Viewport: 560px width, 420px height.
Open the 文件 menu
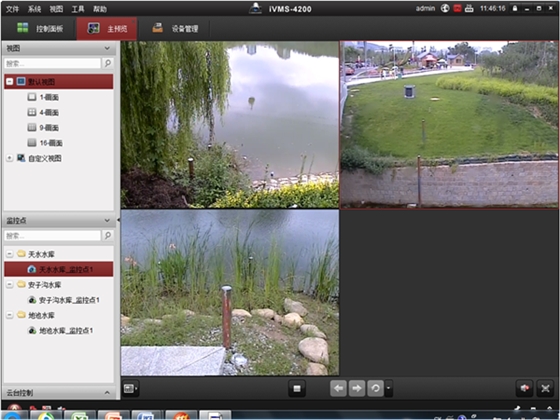click(12, 9)
